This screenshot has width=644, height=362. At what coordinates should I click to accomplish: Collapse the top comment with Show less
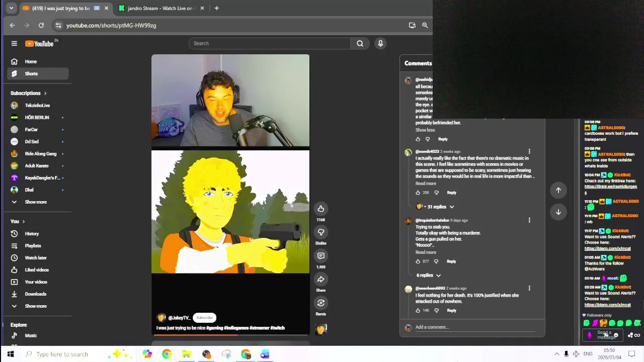point(425,130)
